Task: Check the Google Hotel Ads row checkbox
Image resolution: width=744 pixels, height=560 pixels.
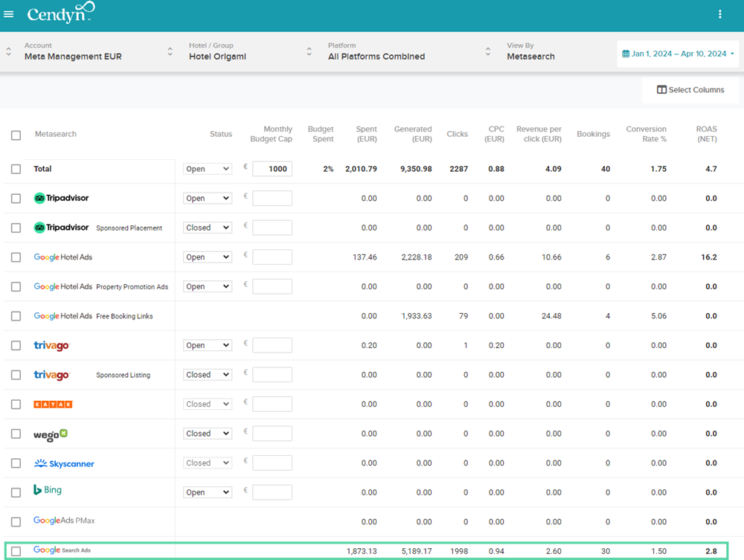Action: pyautogui.click(x=16, y=257)
